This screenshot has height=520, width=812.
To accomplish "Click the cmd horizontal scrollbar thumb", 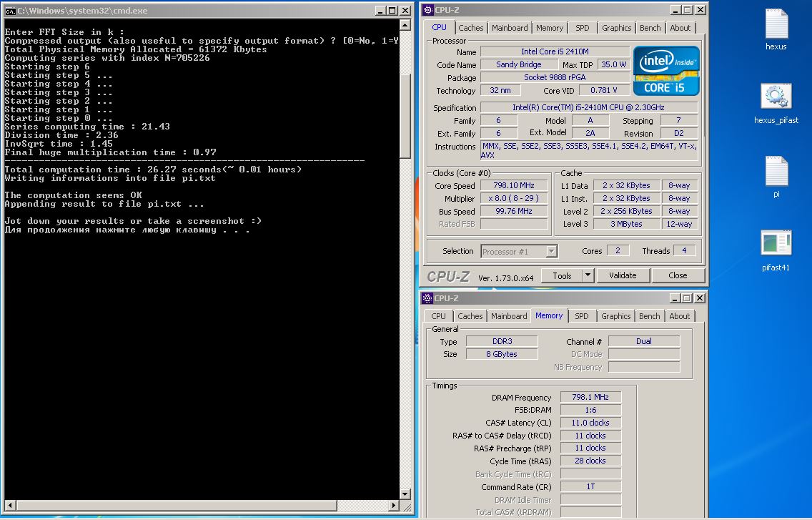I will (x=177, y=506).
